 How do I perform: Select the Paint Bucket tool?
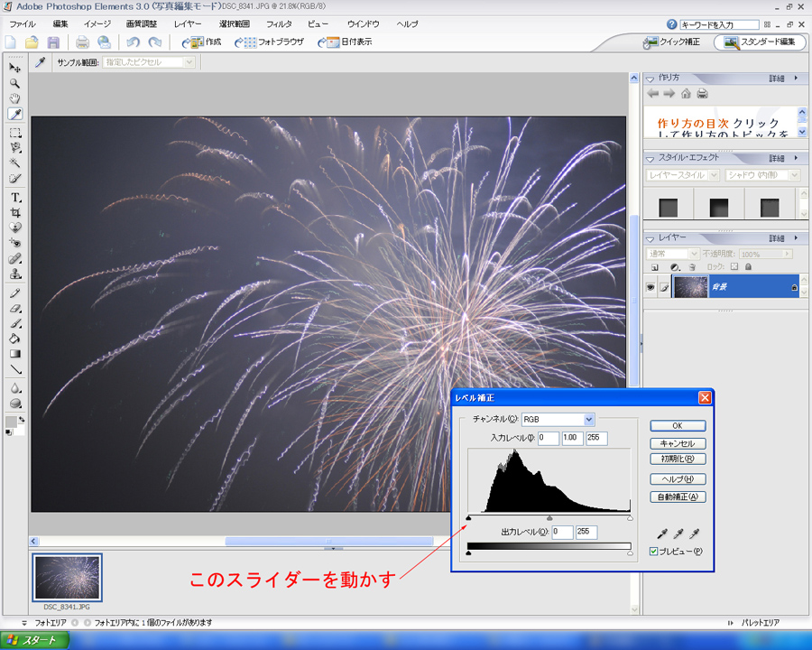click(x=15, y=339)
